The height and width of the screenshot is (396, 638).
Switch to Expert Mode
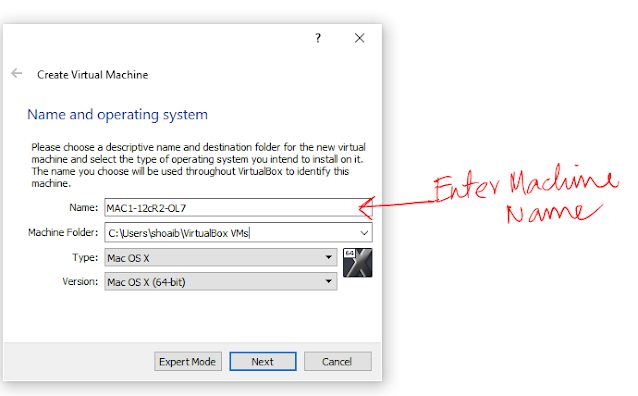[x=188, y=361]
